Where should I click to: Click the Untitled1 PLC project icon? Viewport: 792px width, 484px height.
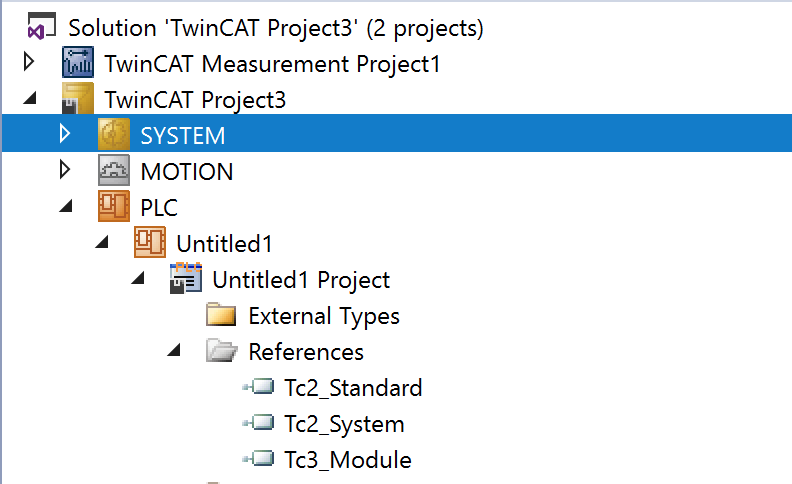click(x=150, y=243)
